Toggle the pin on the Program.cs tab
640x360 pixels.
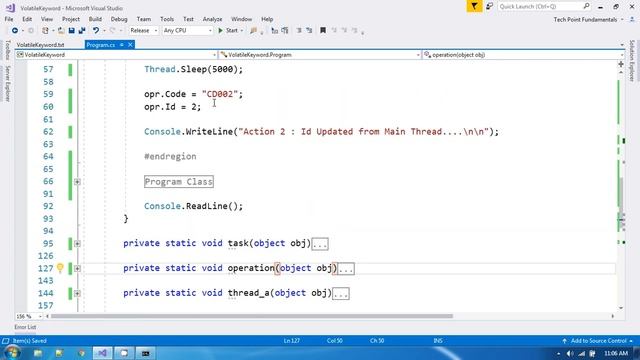(x=122, y=45)
